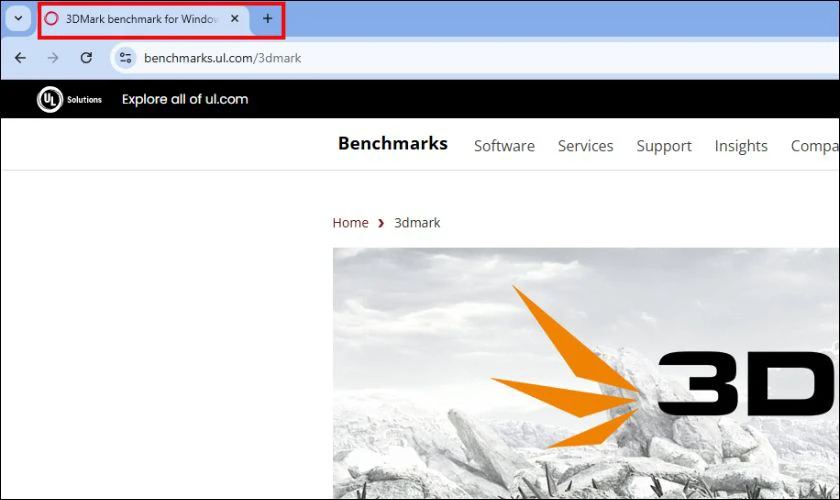Close the 3DMark benchmark tab
Image resolution: width=840 pixels, height=500 pixels.
235,19
